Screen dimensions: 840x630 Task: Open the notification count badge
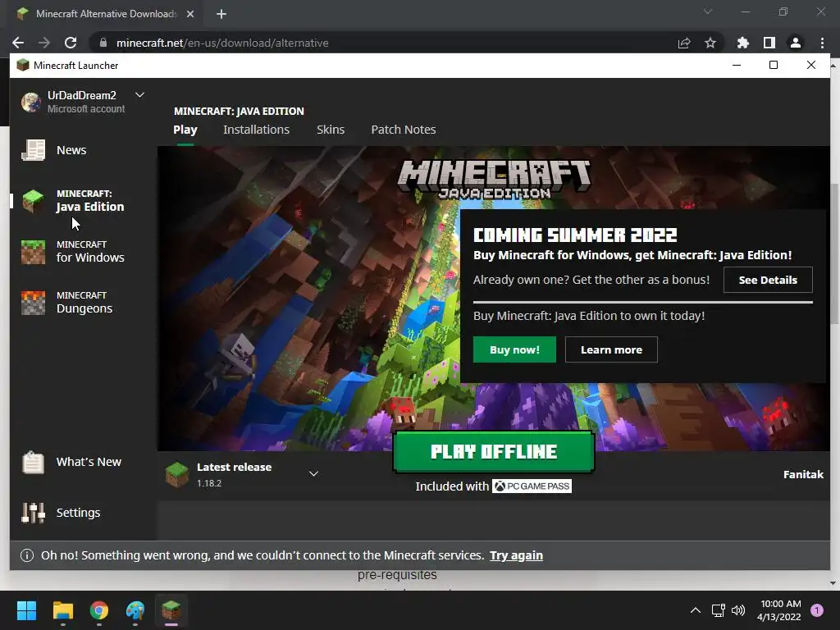(817, 610)
